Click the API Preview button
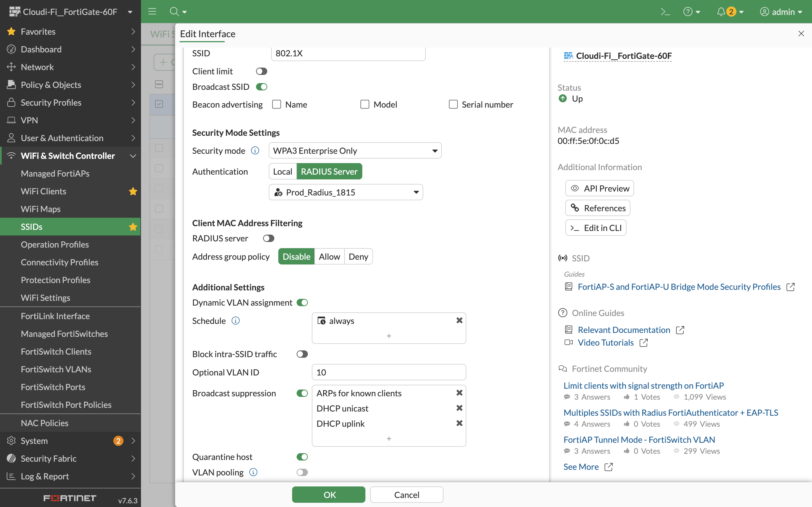812x507 pixels. coord(600,188)
